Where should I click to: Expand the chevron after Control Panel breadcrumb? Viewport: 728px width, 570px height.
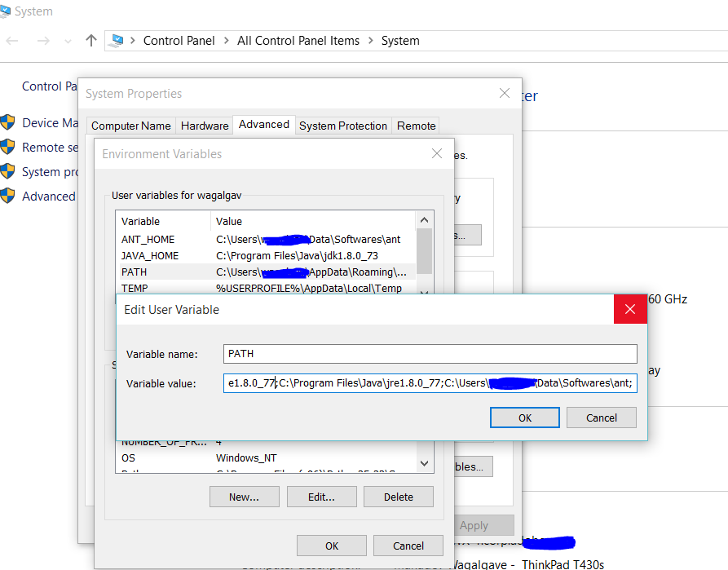226,41
